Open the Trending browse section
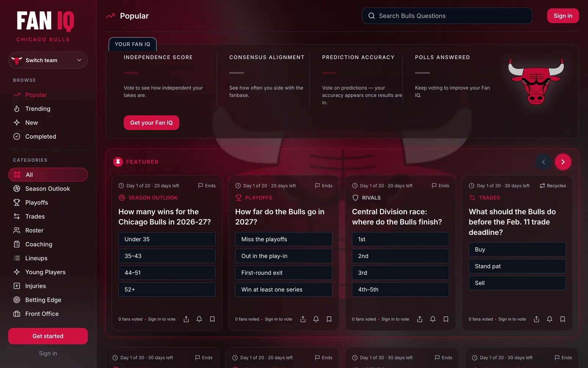 (x=48, y=109)
